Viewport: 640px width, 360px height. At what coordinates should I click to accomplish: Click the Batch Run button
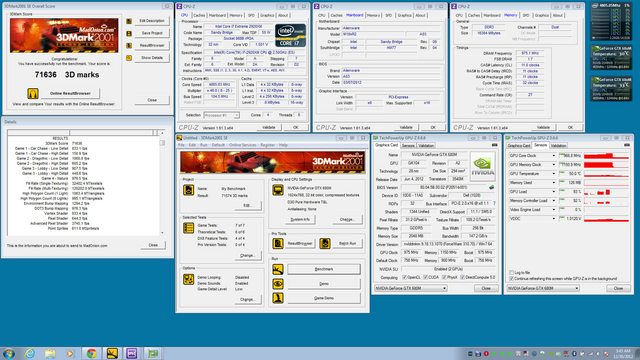[x=347, y=243]
